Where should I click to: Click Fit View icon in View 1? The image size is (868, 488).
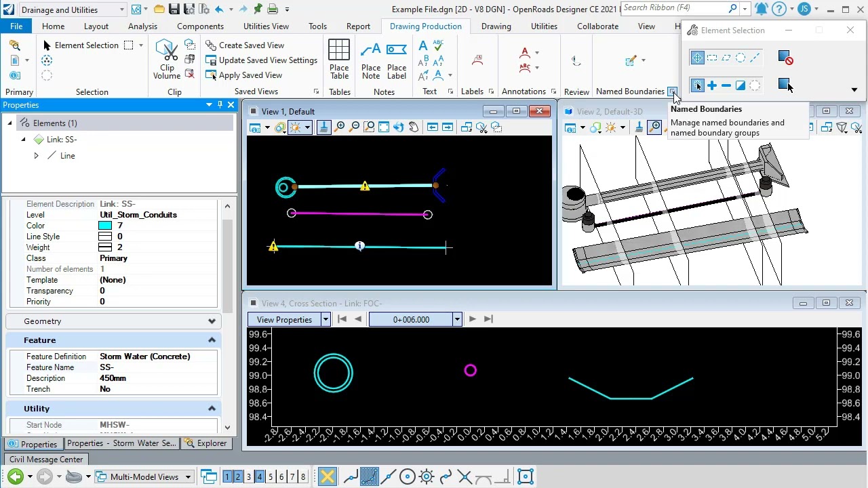click(x=384, y=127)
